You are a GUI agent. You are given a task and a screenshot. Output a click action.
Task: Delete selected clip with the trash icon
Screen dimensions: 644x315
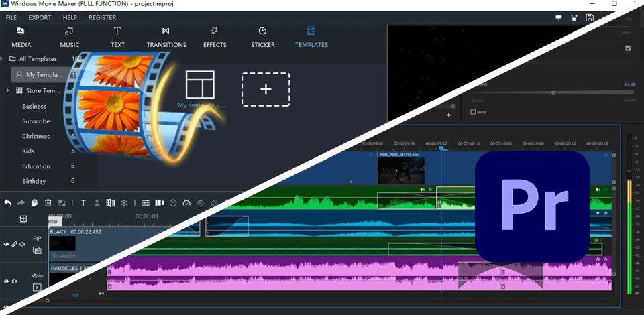click(48, 202)
